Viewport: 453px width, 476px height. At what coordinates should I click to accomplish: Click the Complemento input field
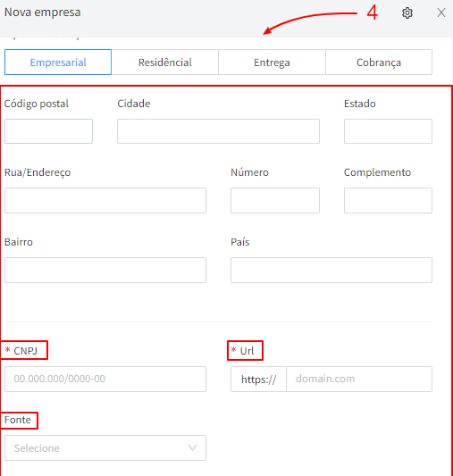[x=388, y=200]
